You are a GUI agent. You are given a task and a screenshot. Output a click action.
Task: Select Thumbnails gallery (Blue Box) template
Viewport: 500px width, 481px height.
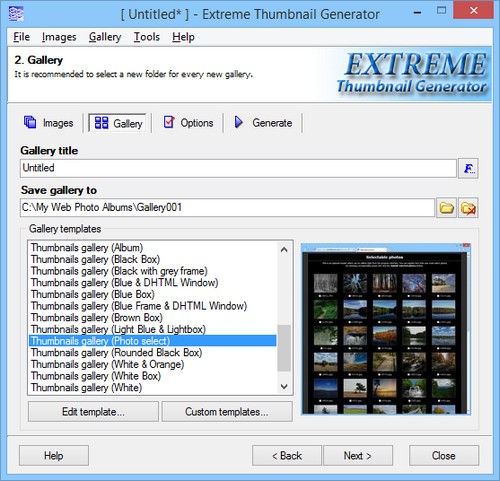pyautogui.click(x=153, y=294)
